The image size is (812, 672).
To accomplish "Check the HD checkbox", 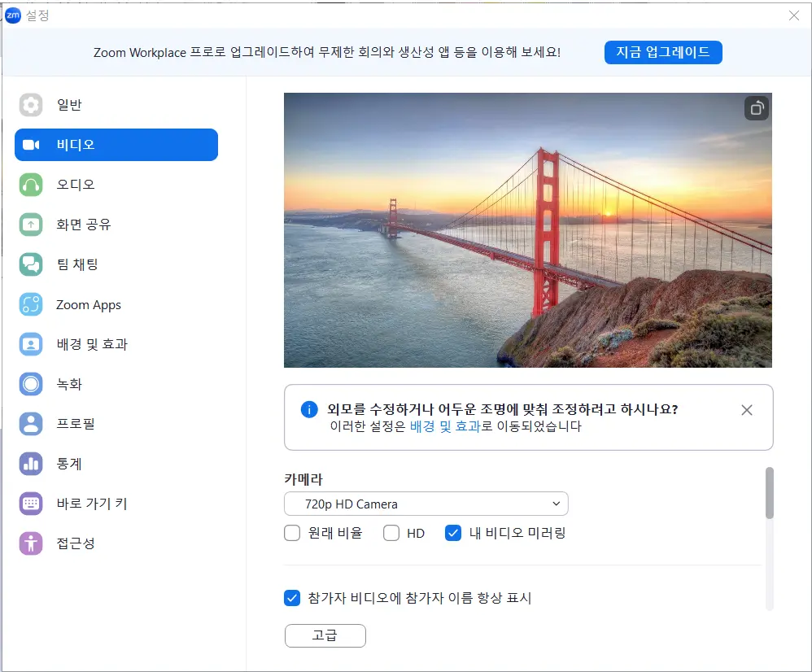I will click(390, 533).
